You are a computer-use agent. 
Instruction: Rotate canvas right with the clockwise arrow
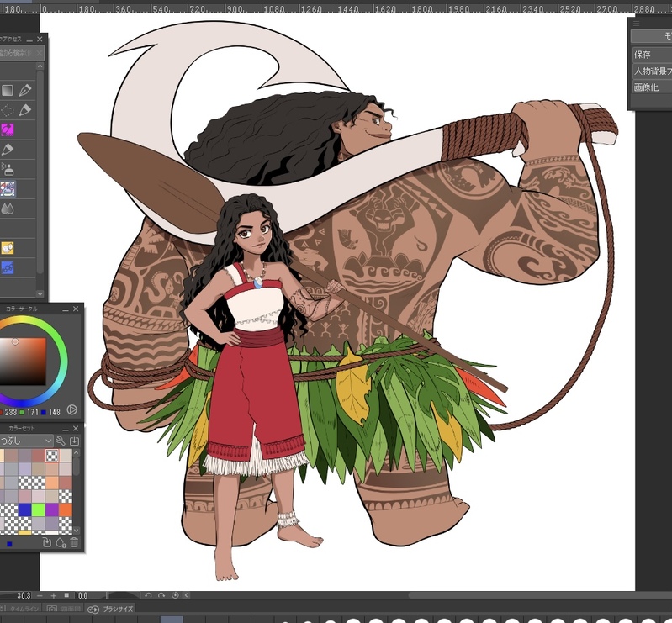pyautogui.click(x=161, y=595)
